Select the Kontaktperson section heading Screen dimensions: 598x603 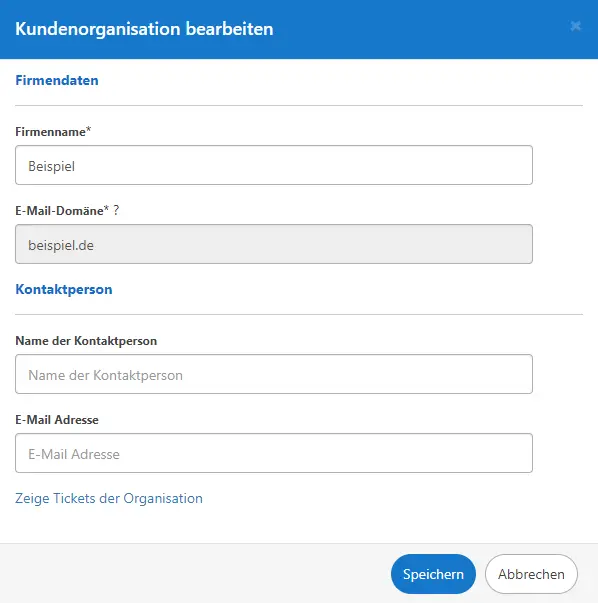click(64, 289)
